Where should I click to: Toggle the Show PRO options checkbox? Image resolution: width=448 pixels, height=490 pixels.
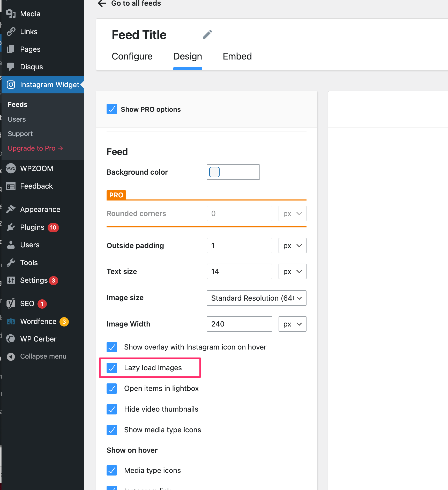112,109
